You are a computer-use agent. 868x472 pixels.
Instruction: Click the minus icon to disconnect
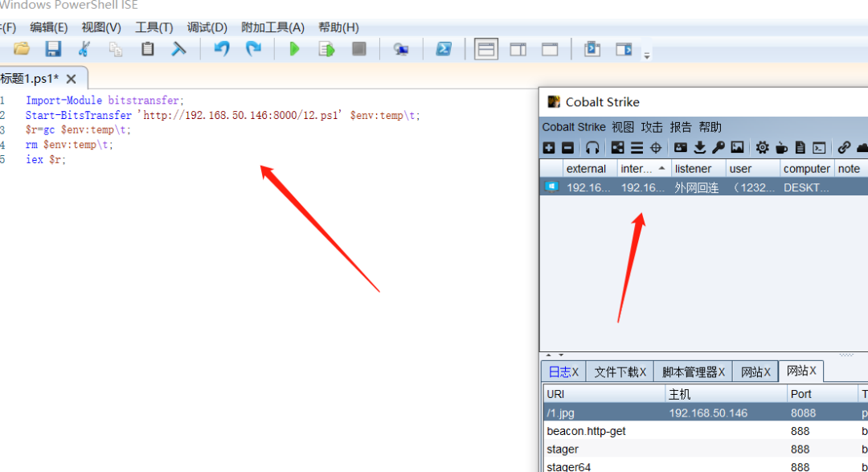pyautogui.click(x=568, y=147)
